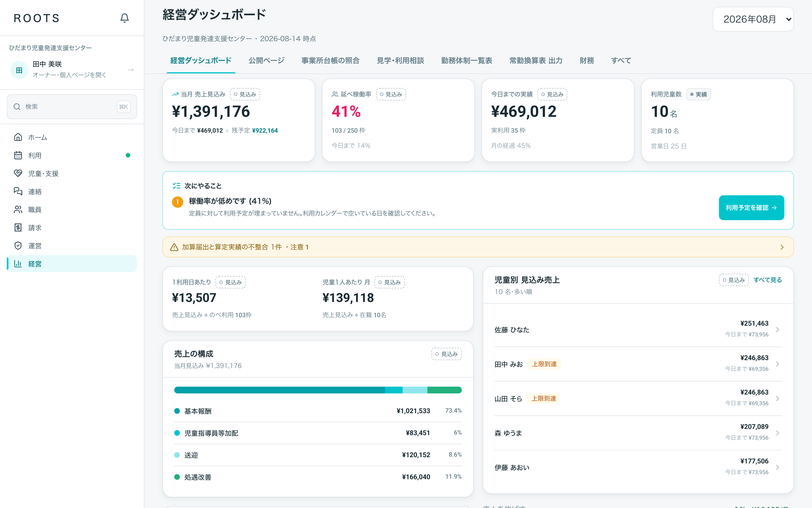Expand 森 ゆうま row chevron

click(777, 433)
